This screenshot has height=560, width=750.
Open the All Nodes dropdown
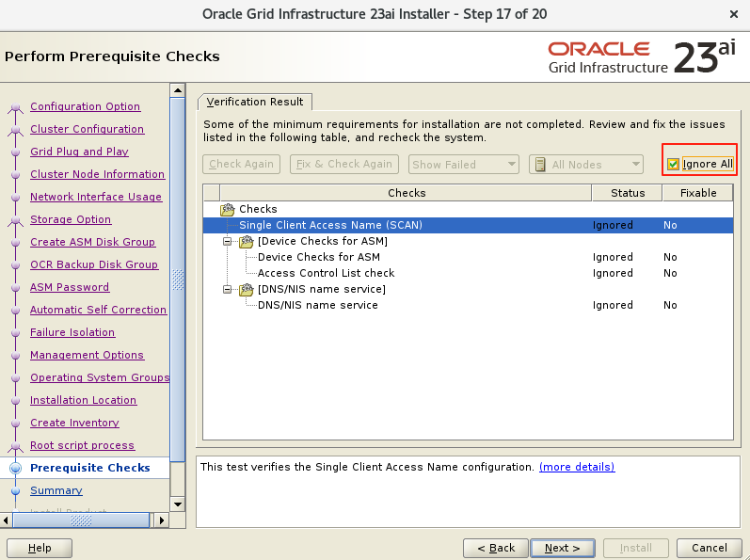[586, 165]
